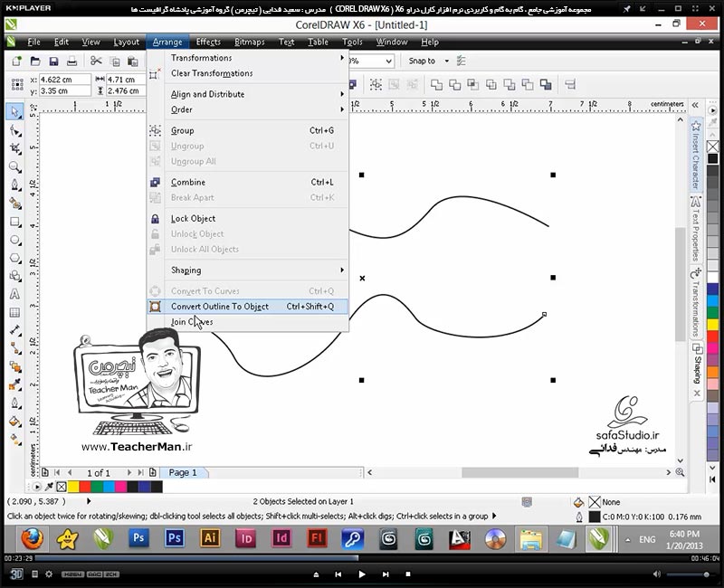Choose Group from Arrange menu
The width and height of the screenshot is (724, 588).
(x=248, y=130)
